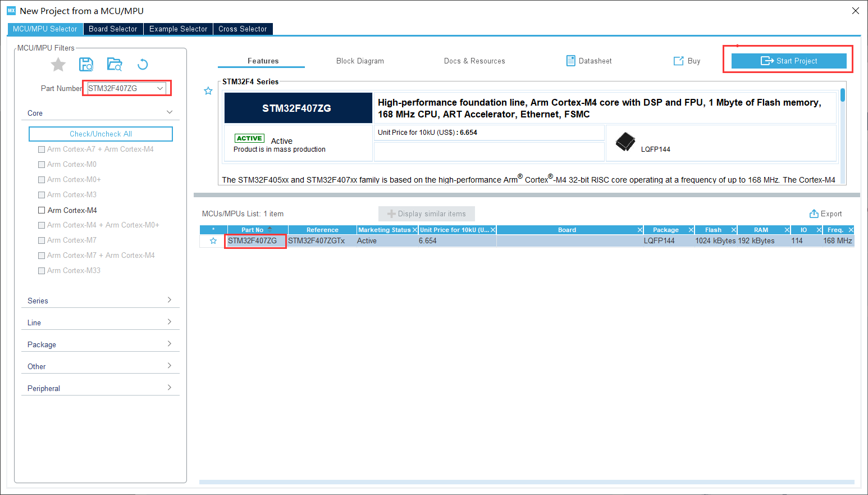Remove the Unit Price column
The width and height of the screenshot is (868, 495).
493,230
